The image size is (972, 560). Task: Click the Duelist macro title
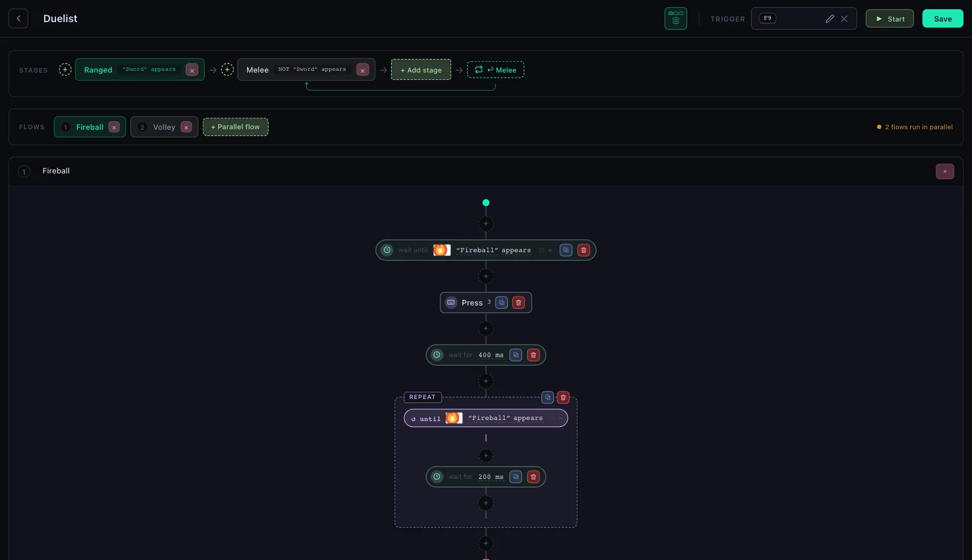pos(60,19)
